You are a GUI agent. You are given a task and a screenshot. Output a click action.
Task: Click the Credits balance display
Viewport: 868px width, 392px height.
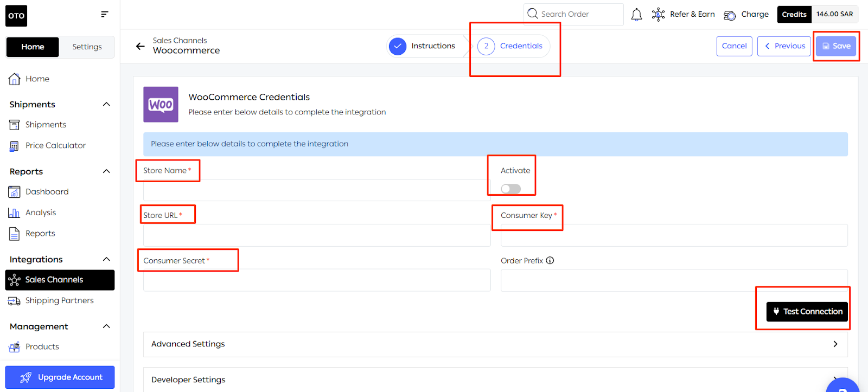pyautogui.click(x=818, y=14)
